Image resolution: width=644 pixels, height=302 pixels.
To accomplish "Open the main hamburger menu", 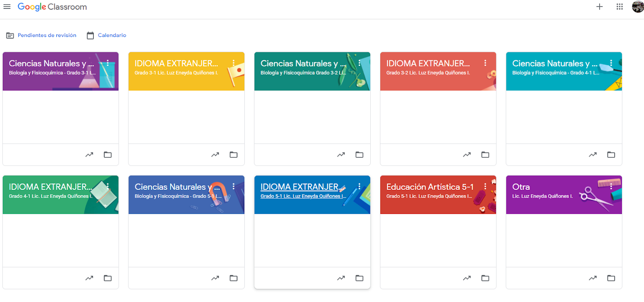I will tap(7, 7).
